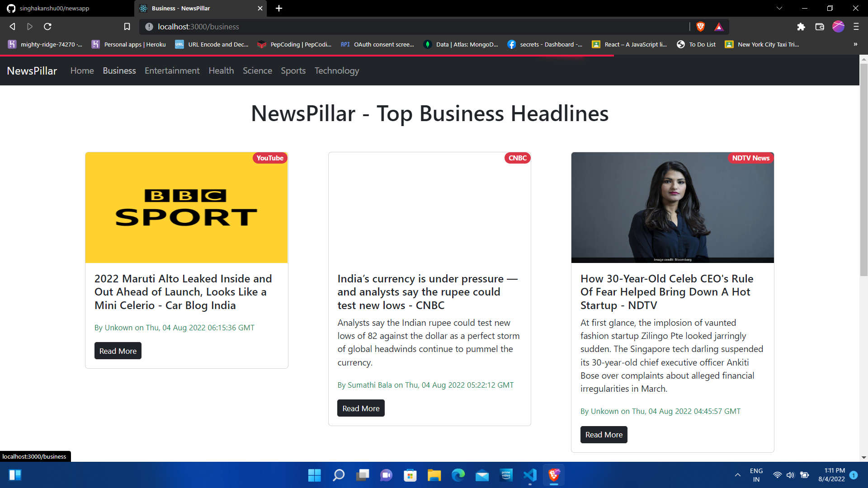Open the Windows Start menu
This screenshot has width=868, height=488.
[314, 475]
